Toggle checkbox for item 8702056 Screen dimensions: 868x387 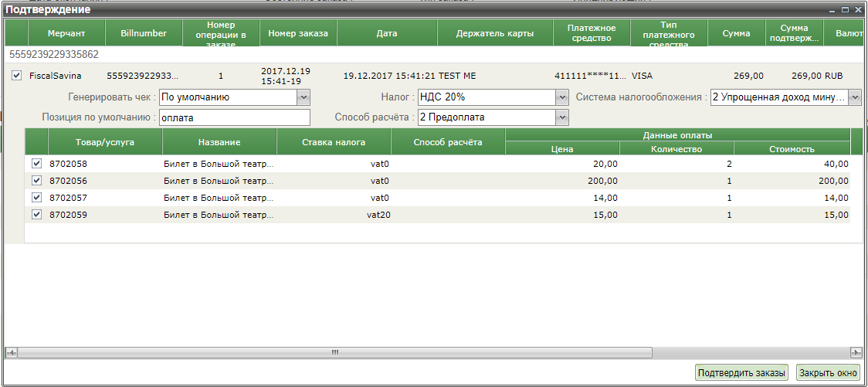tap(36, 181)
